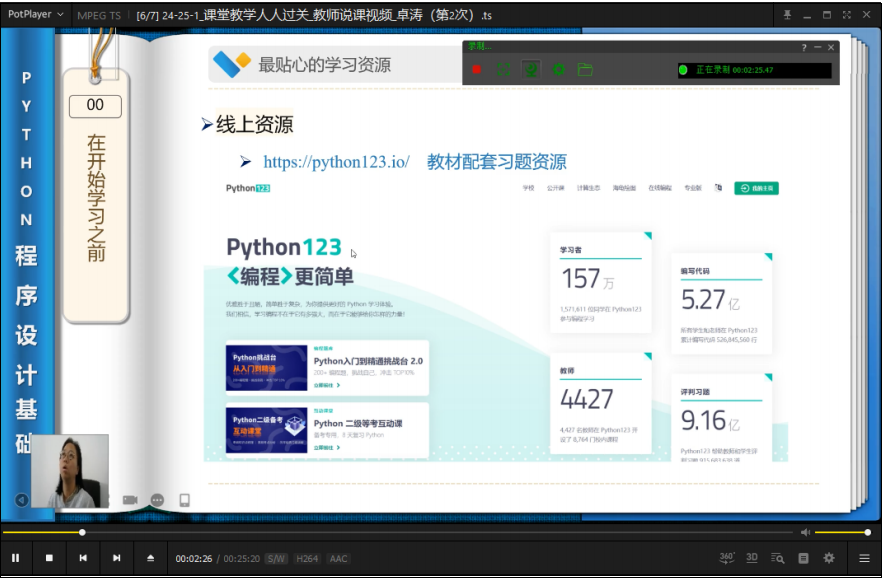Viewport: 882px width, 579px height.
Task: Open the PotPlayer main menu dropdown
Action: (x=34, y=15)
